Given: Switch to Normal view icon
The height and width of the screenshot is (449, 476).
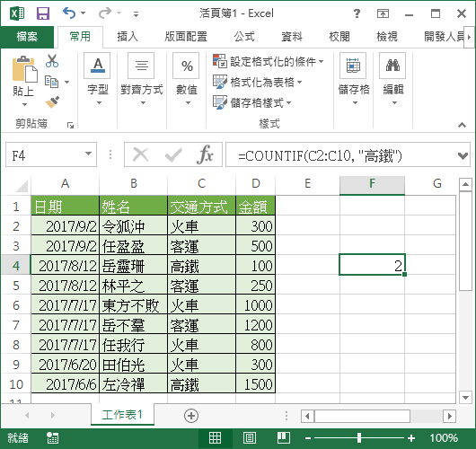Looking at the screenshot, I should click(215, 437).
